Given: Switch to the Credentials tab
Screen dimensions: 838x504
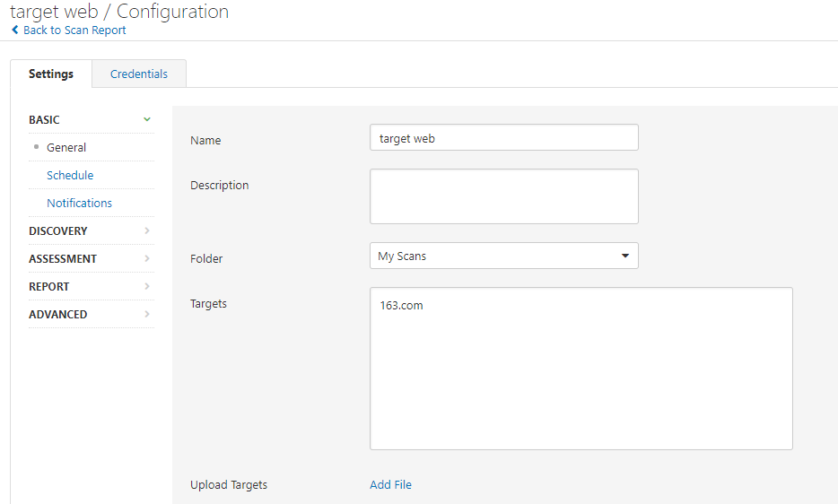Looking at the screenshot, I should [139, 74].
